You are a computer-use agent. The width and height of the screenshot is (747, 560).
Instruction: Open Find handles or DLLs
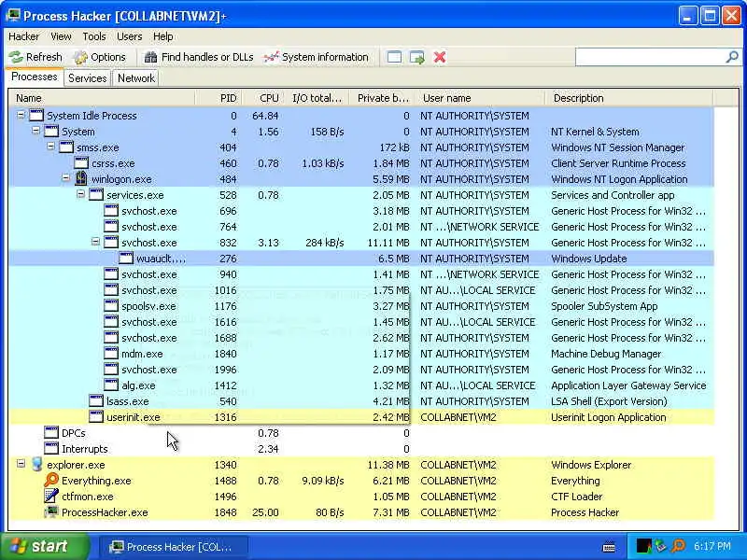coord(199,57)
